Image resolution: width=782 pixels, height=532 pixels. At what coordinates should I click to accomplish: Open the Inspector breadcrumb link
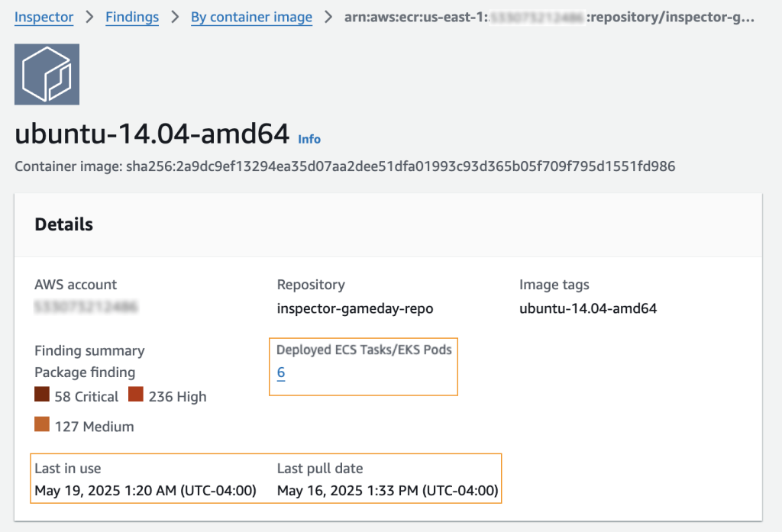click(44, 17)
